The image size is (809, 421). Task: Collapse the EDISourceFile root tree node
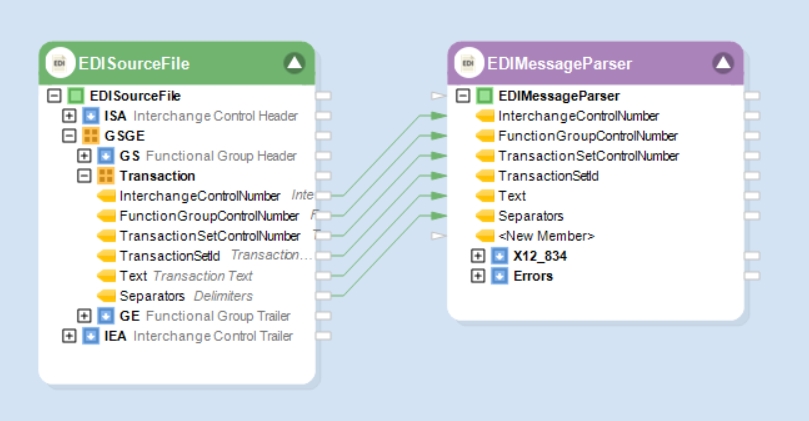(x=54, y=96)
